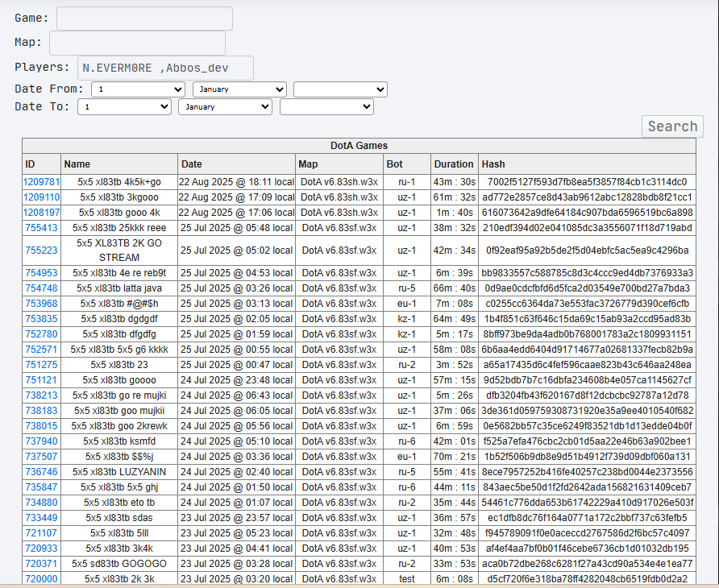This screenshot has width=719, height=588.
Task: Click hash starting with ad772e2857ce8d43
Action: coord(587,197)
